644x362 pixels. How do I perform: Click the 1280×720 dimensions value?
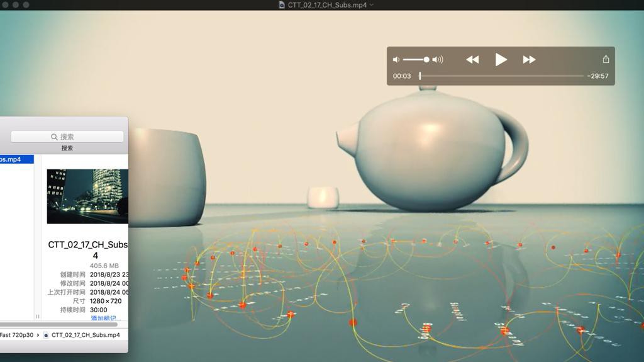[x=106, y=301]
